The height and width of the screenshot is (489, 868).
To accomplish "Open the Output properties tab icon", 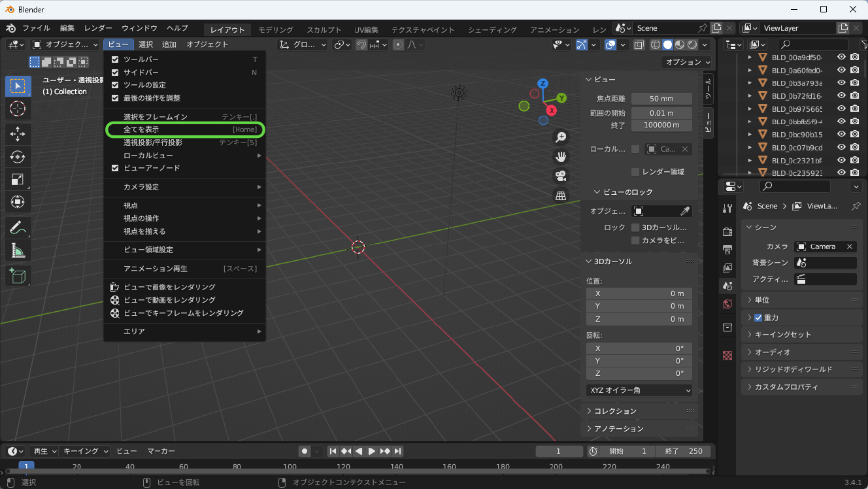I will coord(727,250).
